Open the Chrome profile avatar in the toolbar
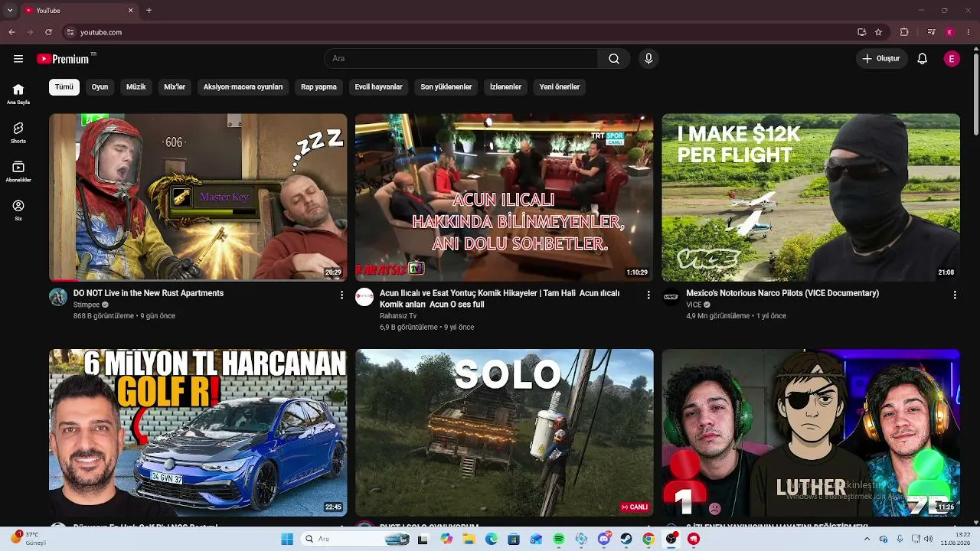The image size is (980, 551). pos(950,32)
